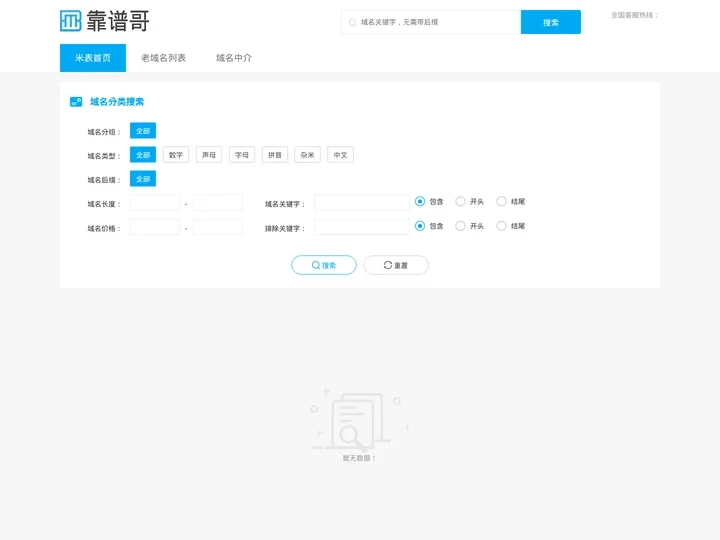The image size is (720, 540).
Task: Click the magnifier icon in top search box
Action: (352, 22)
